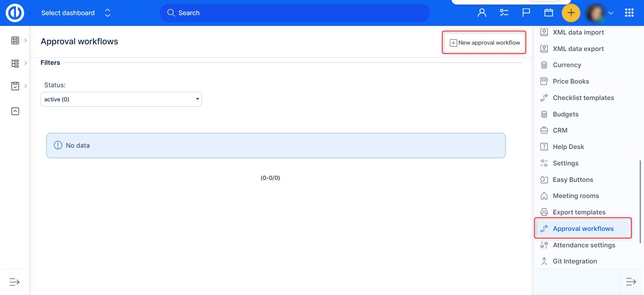Collapse the right menu panel toggle
This screenshot has height=295, width=644.
[631, 282]
